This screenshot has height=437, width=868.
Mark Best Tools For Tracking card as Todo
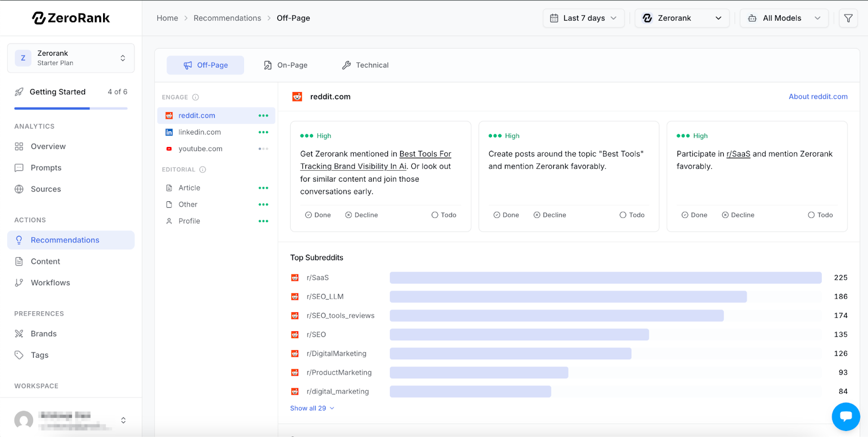coord(444,215)
